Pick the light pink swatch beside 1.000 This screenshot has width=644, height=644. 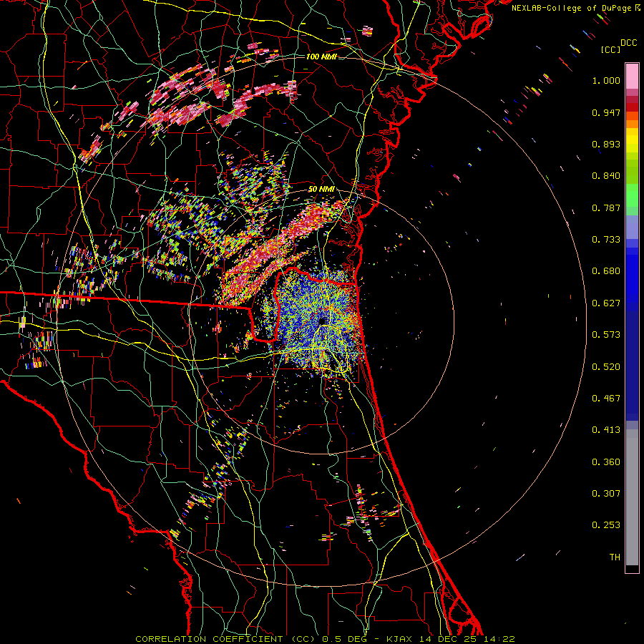tap(632, 77)
